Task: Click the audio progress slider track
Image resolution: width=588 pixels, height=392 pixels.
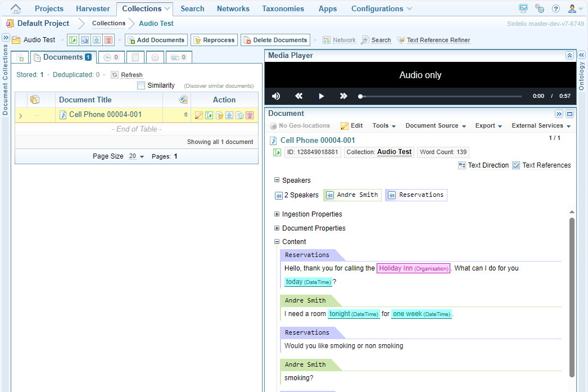Action: tap(441, 96)
